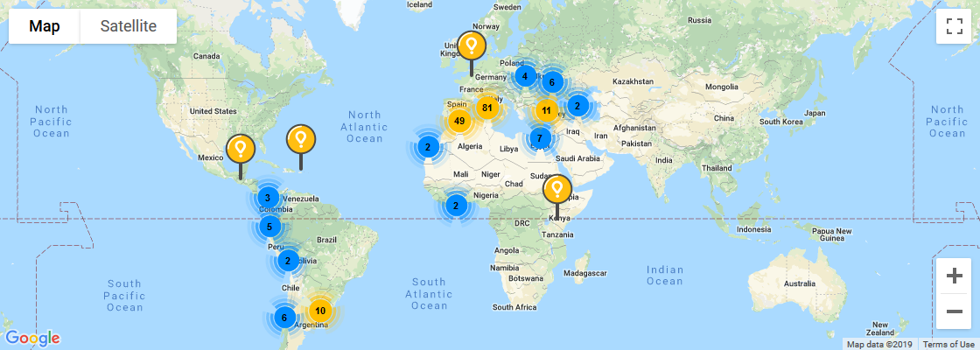The width and height of the screenshot is (980, 350).
Task: Open the orange 11 cluster near Turkey
Action: (x=547, y=110)
